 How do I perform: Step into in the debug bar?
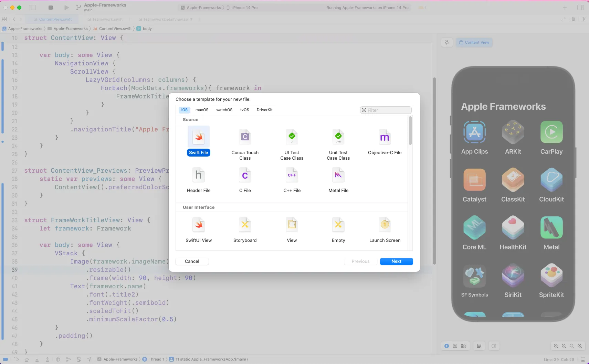click(37, 359)
